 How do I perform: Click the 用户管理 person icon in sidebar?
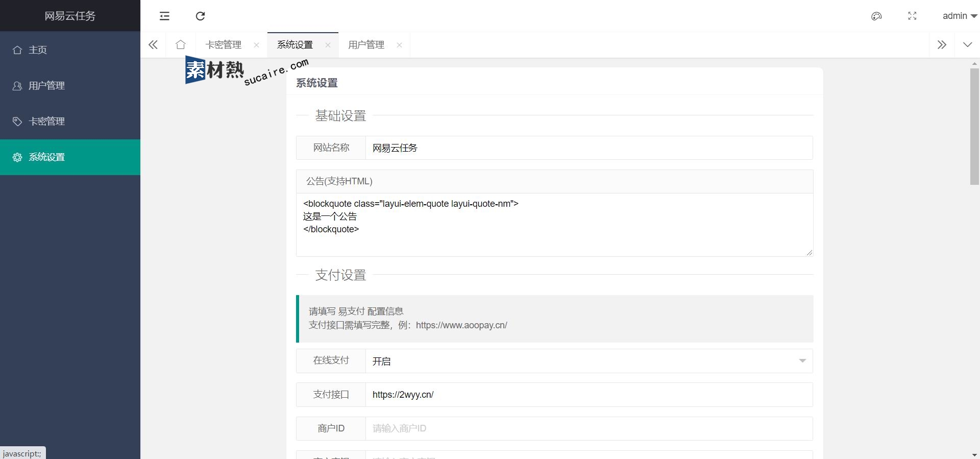[17, 85]
